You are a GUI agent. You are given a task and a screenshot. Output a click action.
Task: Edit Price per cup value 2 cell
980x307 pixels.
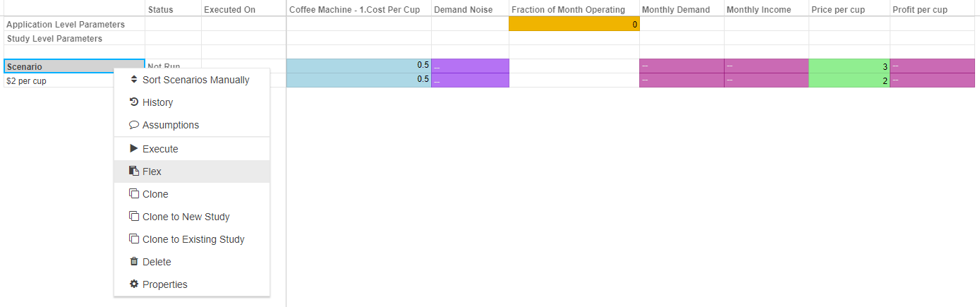coord(849,80)
